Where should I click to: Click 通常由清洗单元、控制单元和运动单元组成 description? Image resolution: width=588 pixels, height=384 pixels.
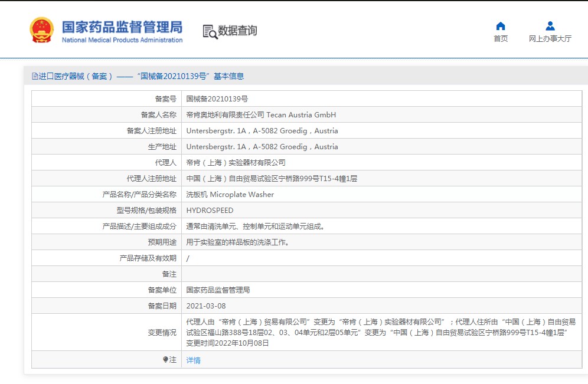pyautogui.click(x=256, y=227)
